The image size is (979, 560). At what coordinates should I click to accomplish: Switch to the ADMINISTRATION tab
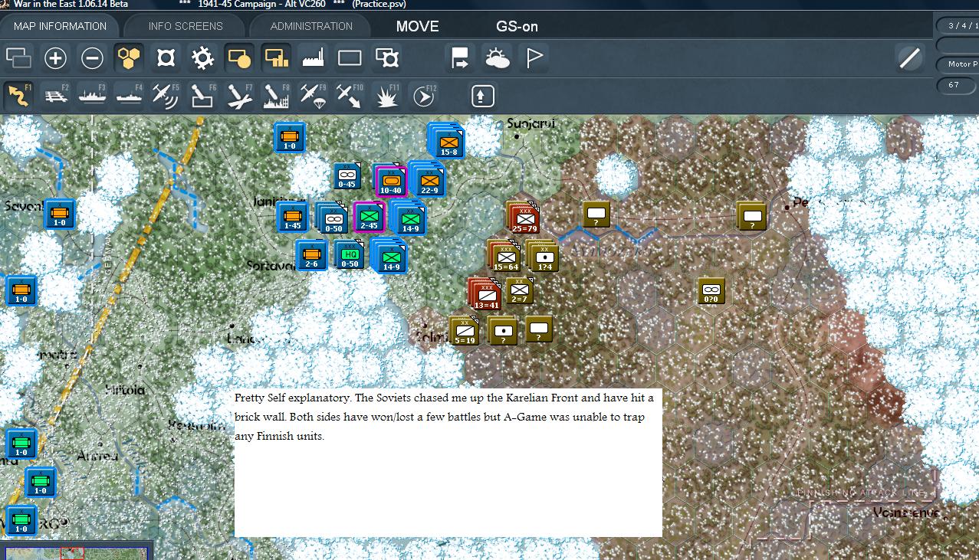pos(311,26)
